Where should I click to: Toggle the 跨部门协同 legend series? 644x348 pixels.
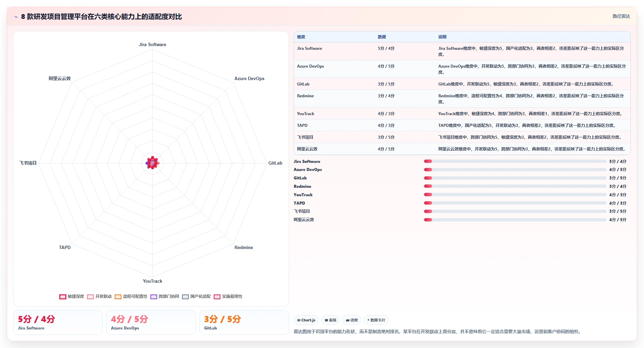pyautogui.click(x=165, y=297)
